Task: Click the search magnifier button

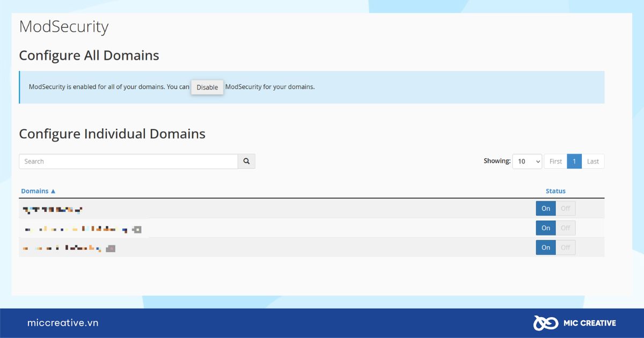Action: (246, 161)
